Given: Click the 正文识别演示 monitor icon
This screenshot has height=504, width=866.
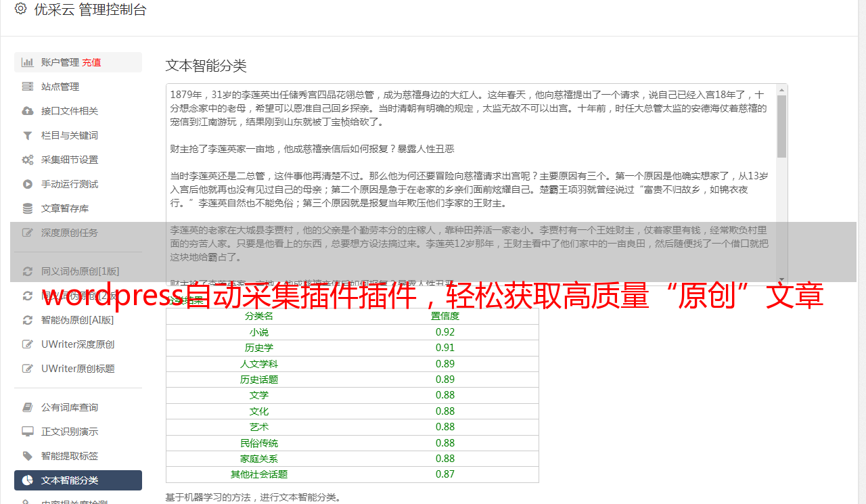Looking at the screenshot, I should click(x=28, y=432).
